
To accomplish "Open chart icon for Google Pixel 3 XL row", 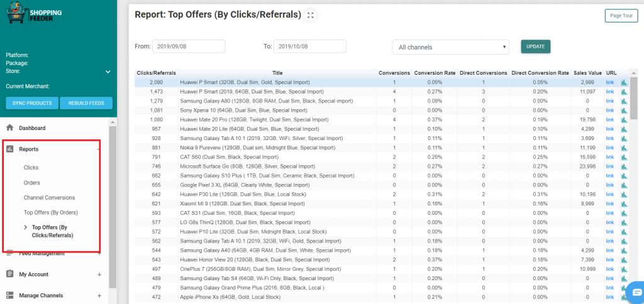I will click(x=625, y=185).
